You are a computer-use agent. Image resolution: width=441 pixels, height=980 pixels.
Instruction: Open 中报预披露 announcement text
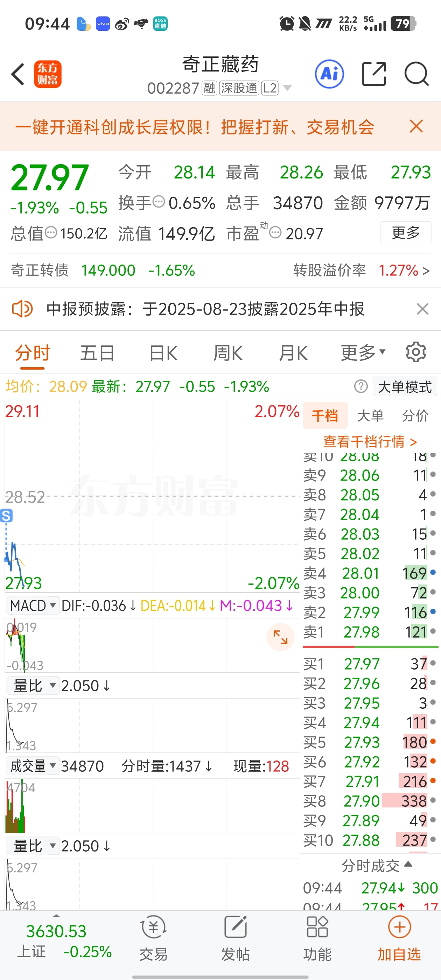(x=205, y=309)
